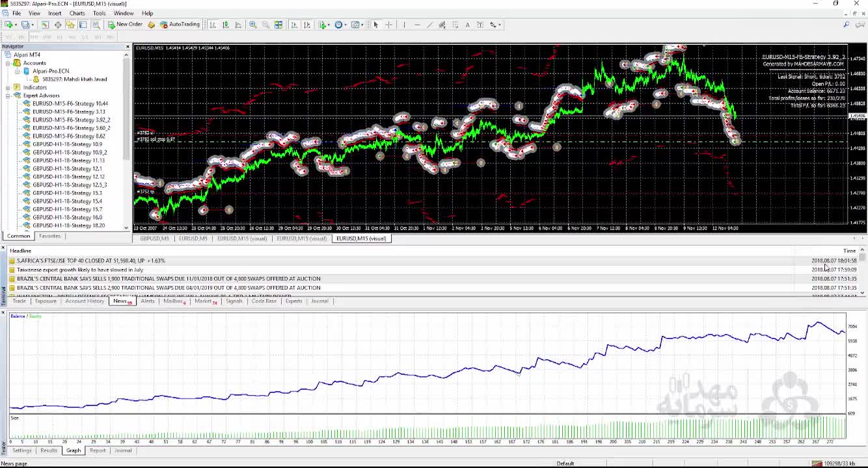Toggle AutoTrading on the toolbar
The height and width of the screenshot is (468, 868).
tap(180, 25)
